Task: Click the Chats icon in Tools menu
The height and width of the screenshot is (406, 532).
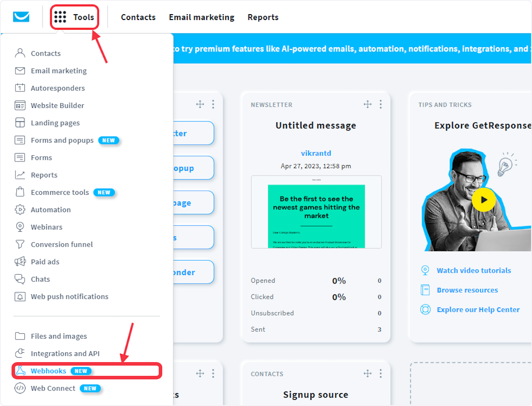Action: [x=20, y=279]
